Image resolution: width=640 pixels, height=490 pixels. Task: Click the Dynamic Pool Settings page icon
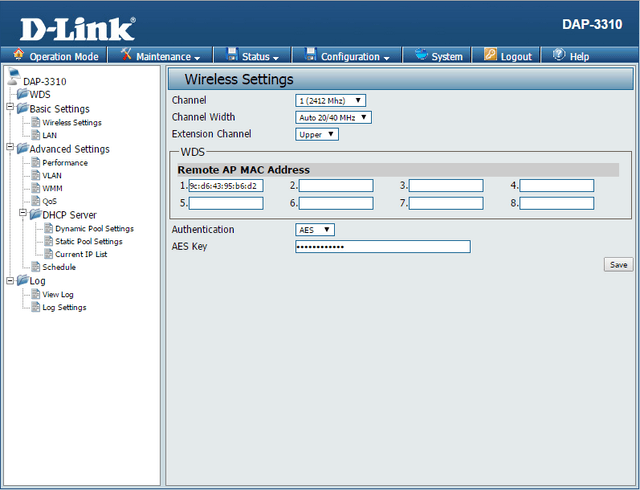click(49, 228)
